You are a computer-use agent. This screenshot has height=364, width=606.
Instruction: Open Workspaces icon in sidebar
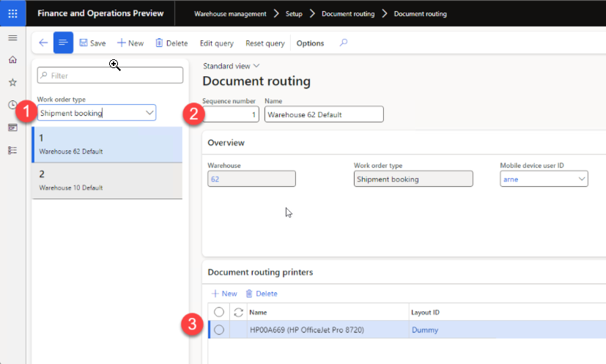(x=12, y=127)
